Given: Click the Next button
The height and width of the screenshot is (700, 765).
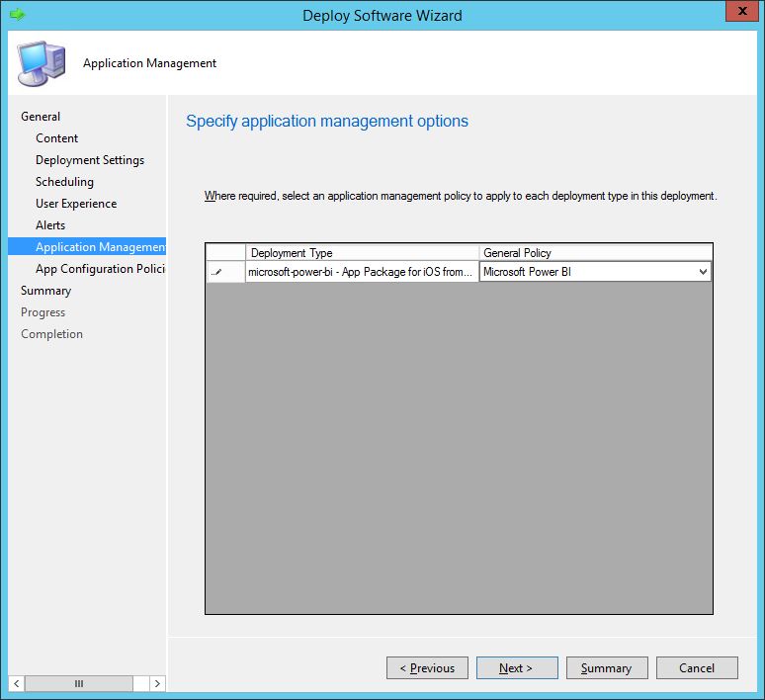Looking at the screenshot, I should 517,667.
